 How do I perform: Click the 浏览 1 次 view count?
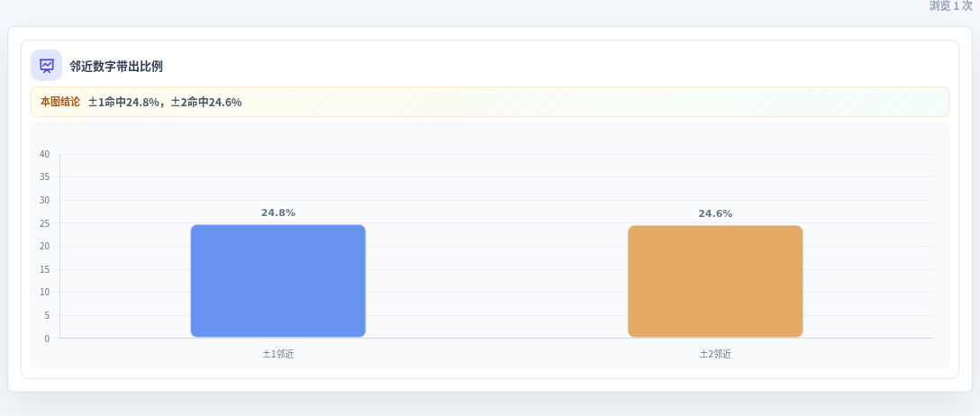[950, 5]
